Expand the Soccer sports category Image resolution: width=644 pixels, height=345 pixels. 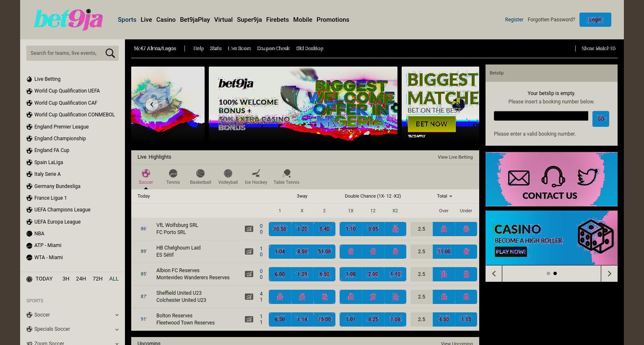click(x=73, y=315)
